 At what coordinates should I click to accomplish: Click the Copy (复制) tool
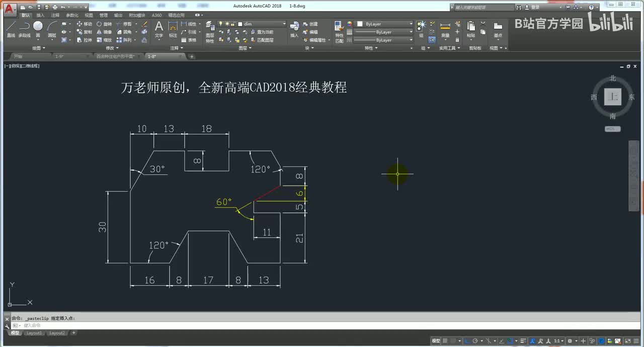pyautogui.click(x=84, y=32)
